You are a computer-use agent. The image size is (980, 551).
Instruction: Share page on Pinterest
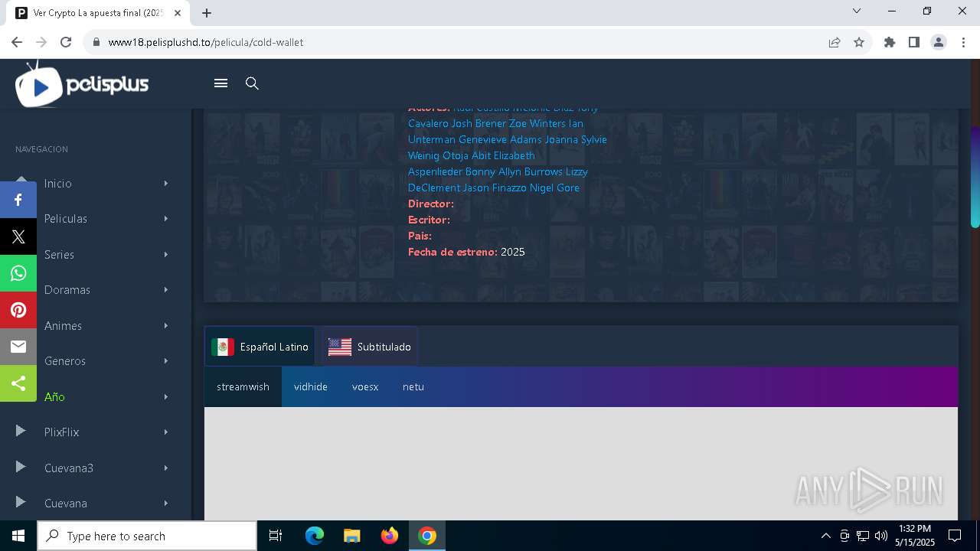(18, 310)
